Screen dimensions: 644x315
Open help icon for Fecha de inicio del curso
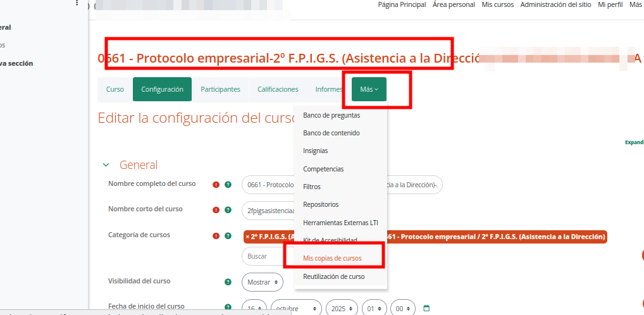coord(228,307)
